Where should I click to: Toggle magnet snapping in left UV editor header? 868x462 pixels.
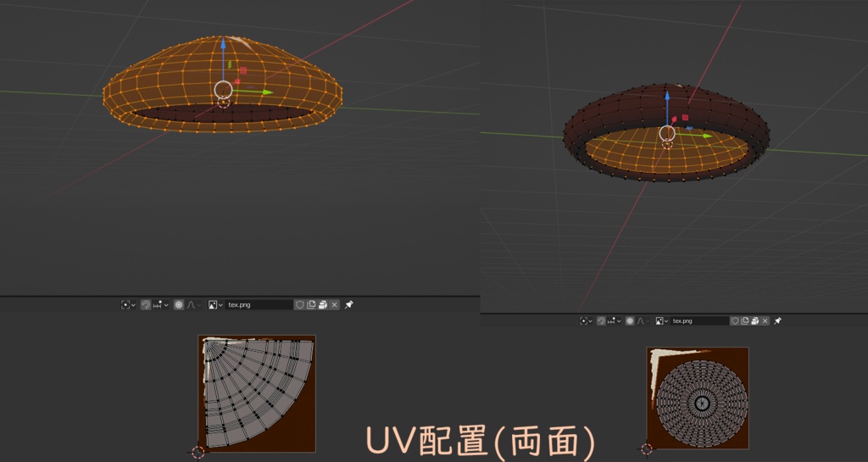(x=146, y=305)
